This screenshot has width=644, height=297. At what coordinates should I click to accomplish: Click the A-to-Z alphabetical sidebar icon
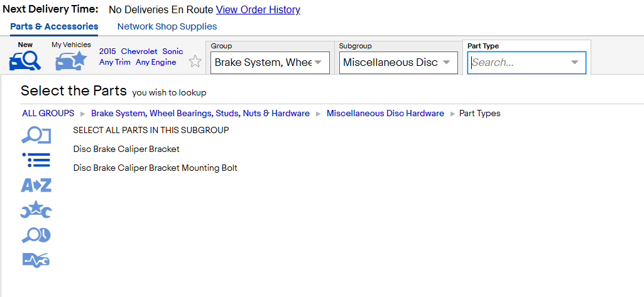point(36,185)
